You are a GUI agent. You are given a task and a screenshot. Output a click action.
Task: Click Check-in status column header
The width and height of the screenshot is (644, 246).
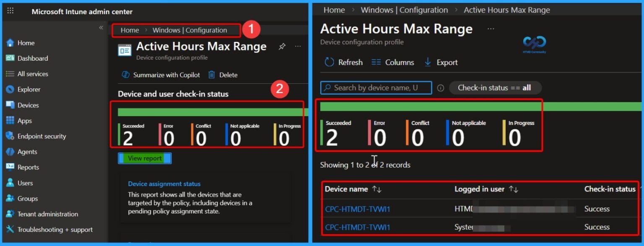610,189
